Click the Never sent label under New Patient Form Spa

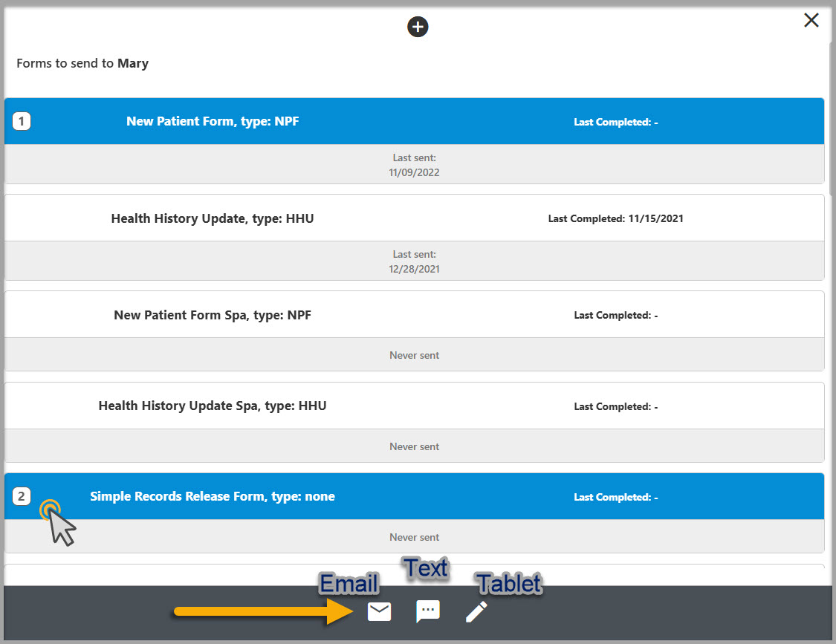pos(415,355)
